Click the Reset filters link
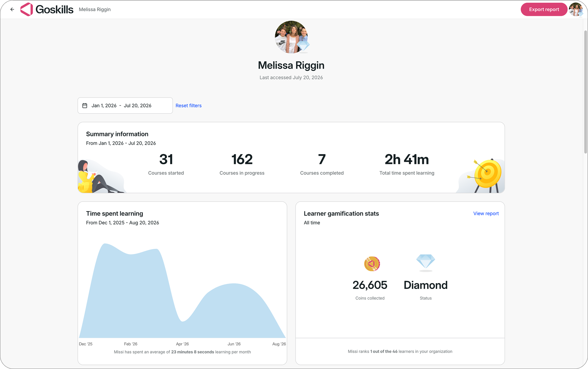Viewport: 588px width, 369px height. pos(188,106)
